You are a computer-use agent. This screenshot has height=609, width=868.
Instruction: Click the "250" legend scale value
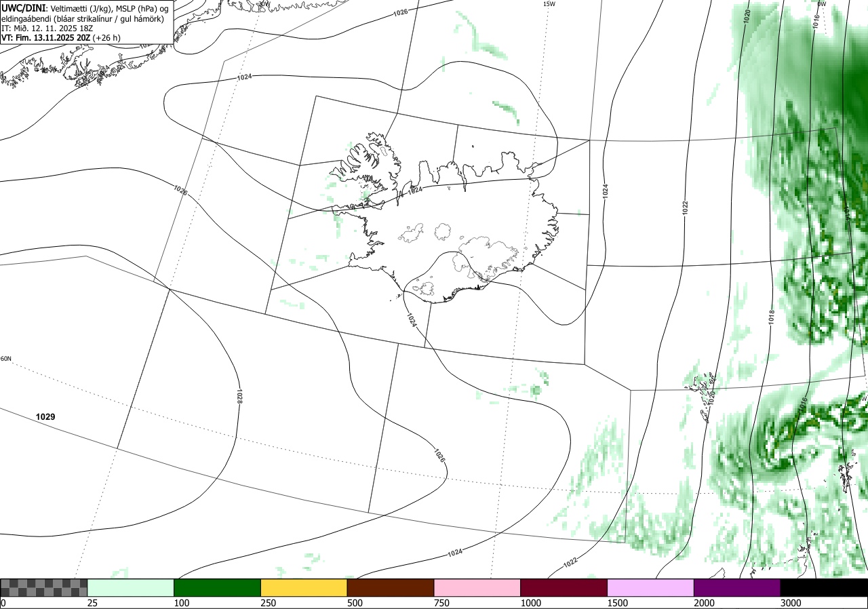tap(268, 603)
